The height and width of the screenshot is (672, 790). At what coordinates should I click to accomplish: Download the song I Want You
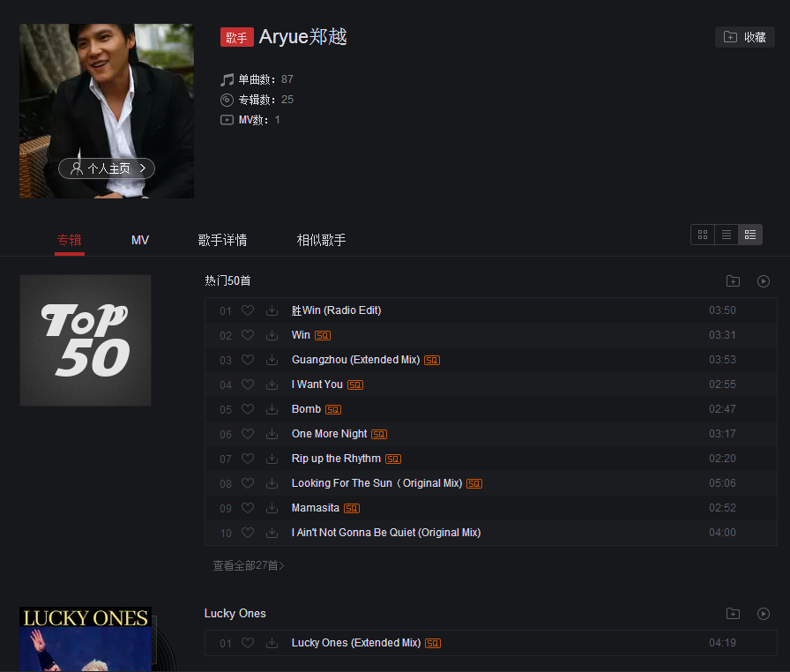pos(272,385)
